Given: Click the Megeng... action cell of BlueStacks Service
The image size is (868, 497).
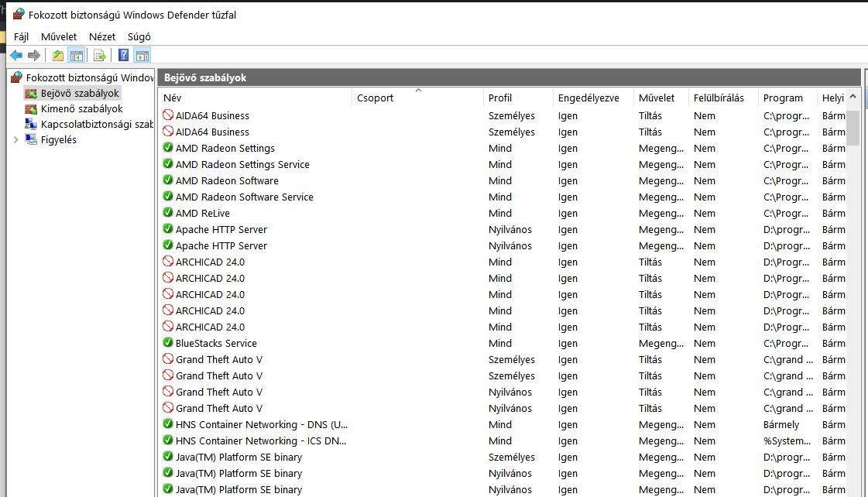Looking at the screenshot, I should pyautogui.click(x=661, y=343).
